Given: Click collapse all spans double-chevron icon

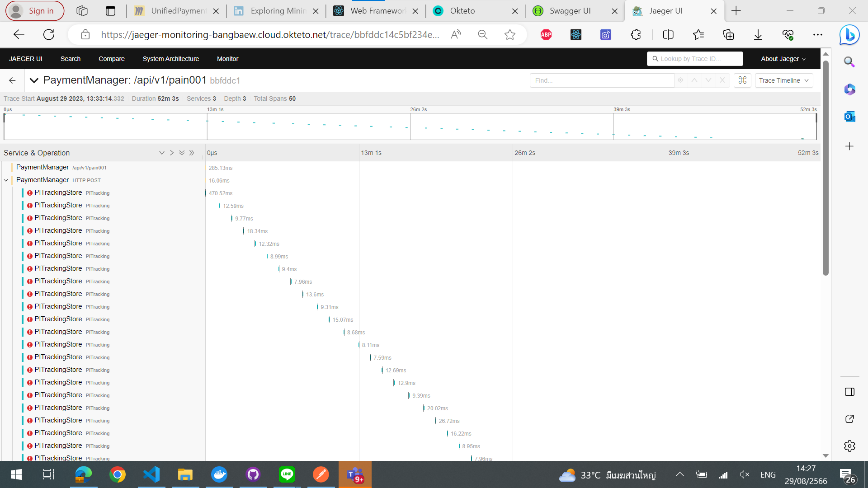Looking at the screenshot, I should tap(192, 153).
